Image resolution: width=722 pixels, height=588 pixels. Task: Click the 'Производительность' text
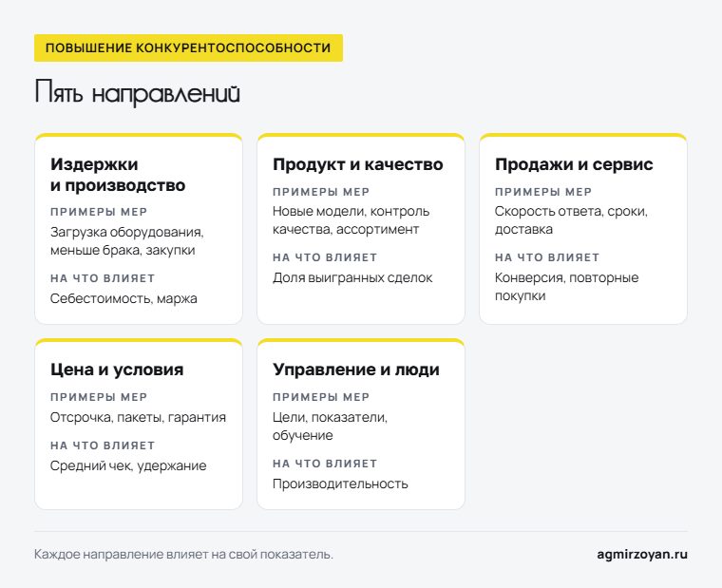[340, 484]
